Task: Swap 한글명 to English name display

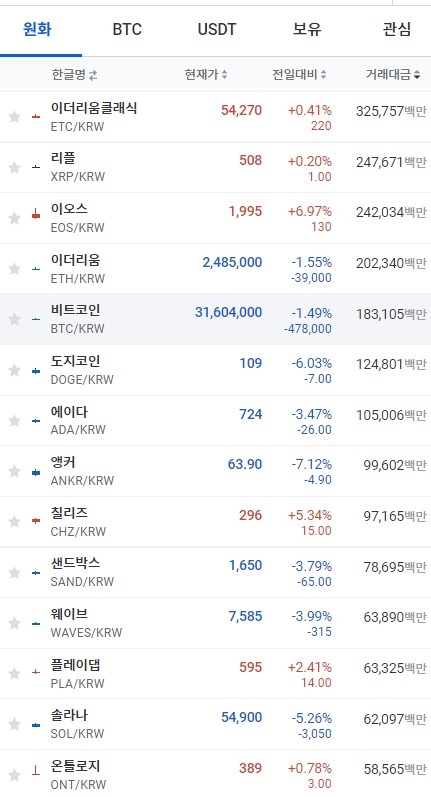Action: click(93, 75)
